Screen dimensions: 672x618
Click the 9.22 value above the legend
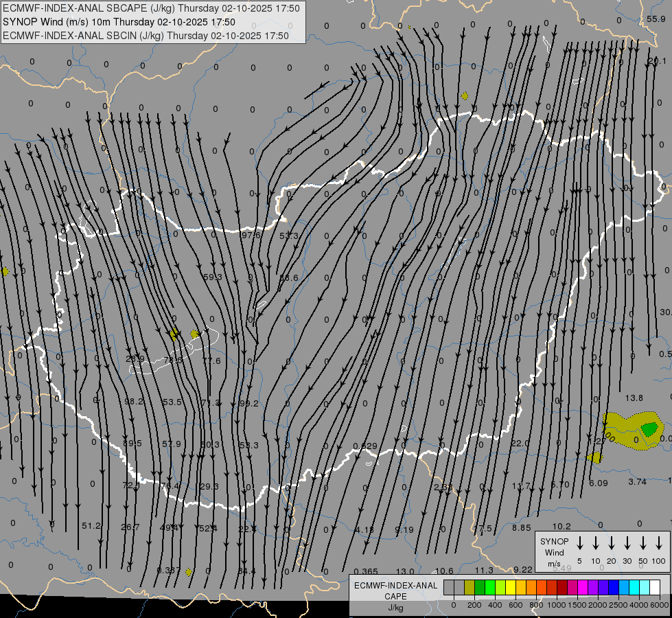pos(523,569)
